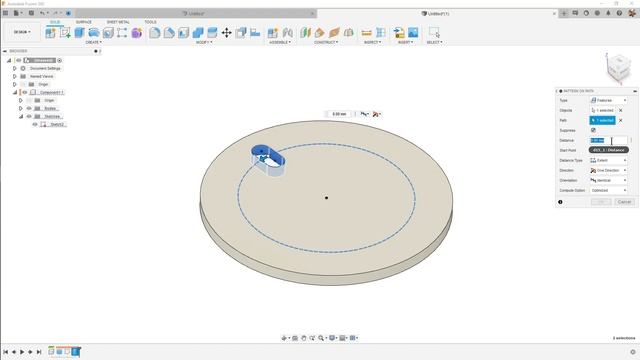
Task: Toggle visibility eye of Component1:1
Action: coord(24,93)
